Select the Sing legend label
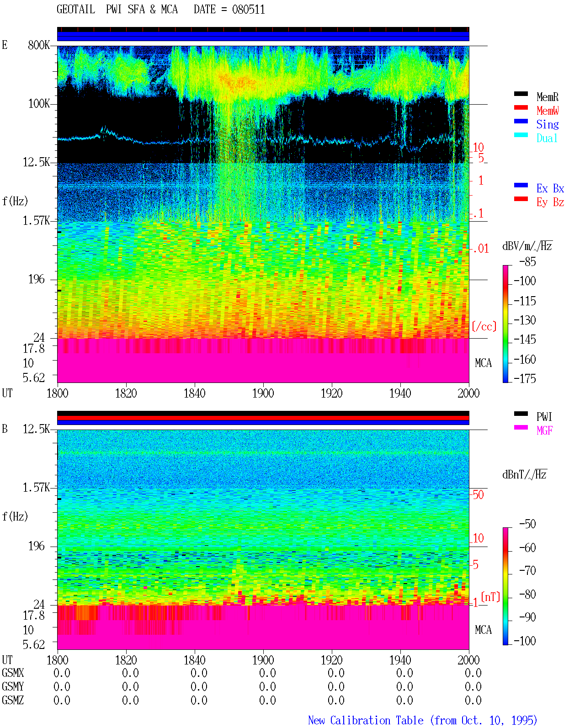The image size is (585, 728). [548, 124]
